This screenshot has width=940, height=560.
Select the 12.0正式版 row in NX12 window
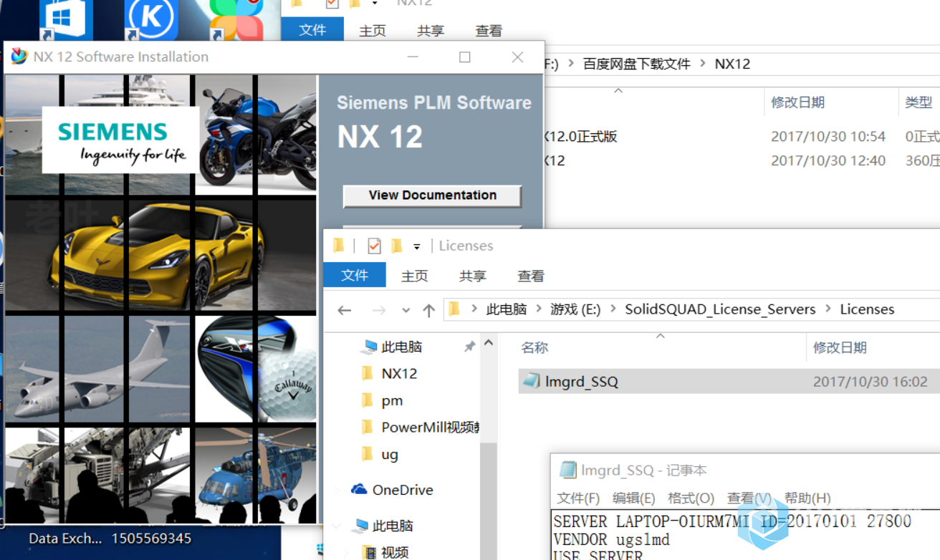[x=742, y=136]
